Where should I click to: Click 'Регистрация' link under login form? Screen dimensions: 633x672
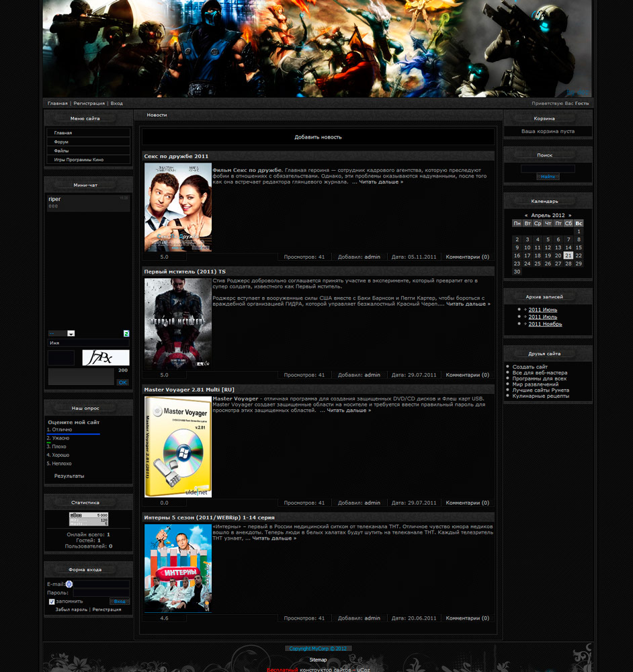pyautogui.click(x=107, y=610)
